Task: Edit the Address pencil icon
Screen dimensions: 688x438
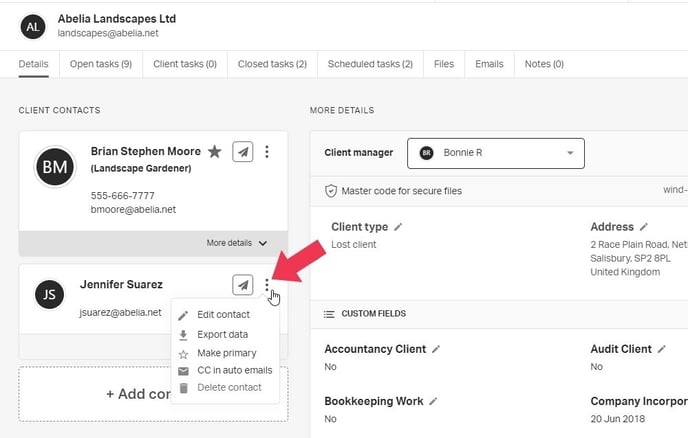Action: (x=644, y=227)
